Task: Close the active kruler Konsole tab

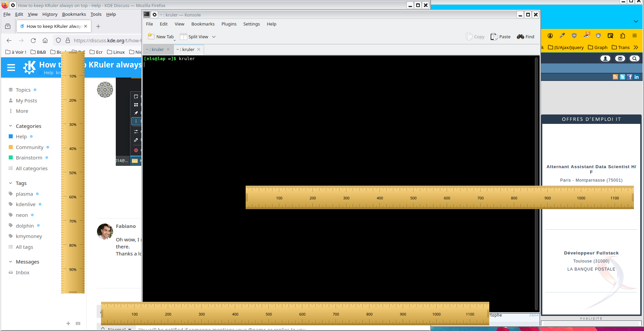Action: pyautogui.click(x=199, y=49)
